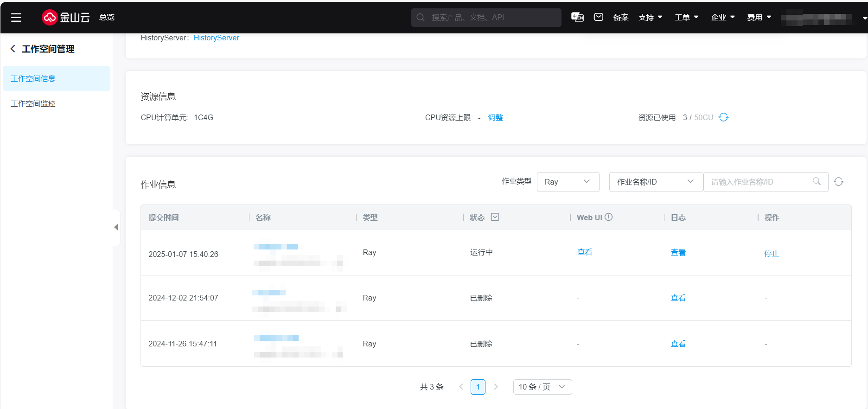Change the 10 条/页 page size

[542, 387]
